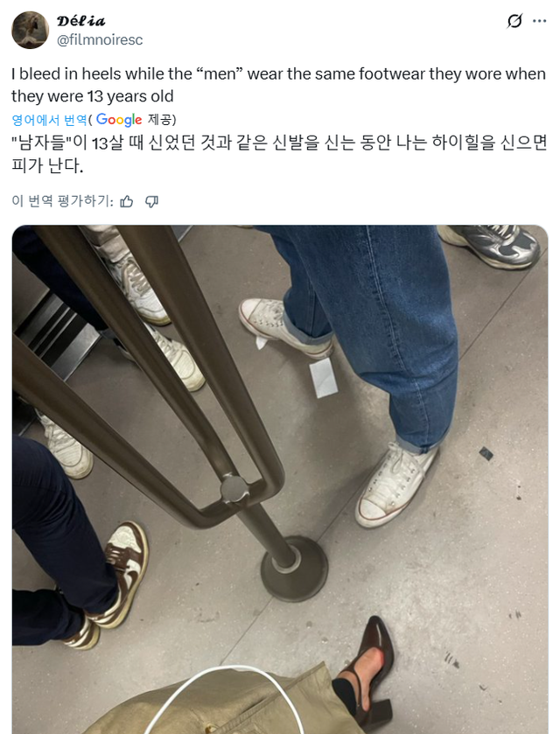The image size is (560, 734).
Task: Open the @filmnoiresc handle link
Action: coord(100,39)
